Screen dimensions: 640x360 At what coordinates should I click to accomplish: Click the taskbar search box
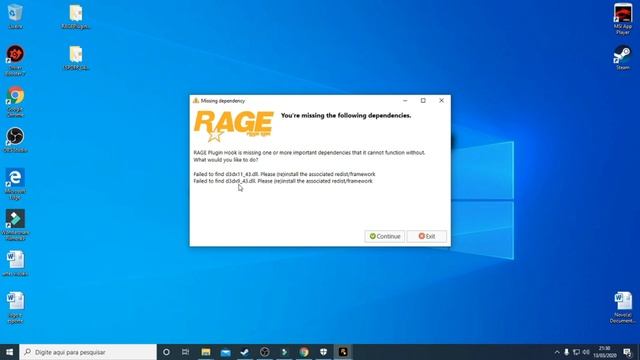point(88,352)
